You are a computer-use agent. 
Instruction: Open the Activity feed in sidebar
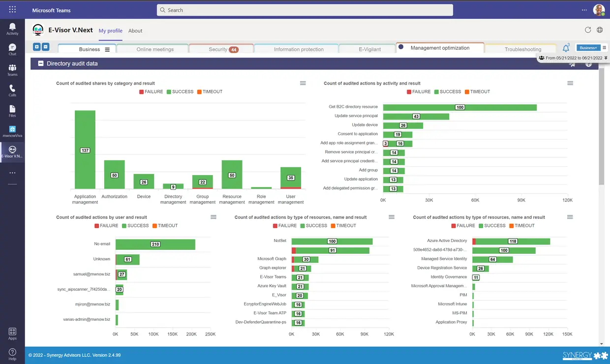(12, 29)
